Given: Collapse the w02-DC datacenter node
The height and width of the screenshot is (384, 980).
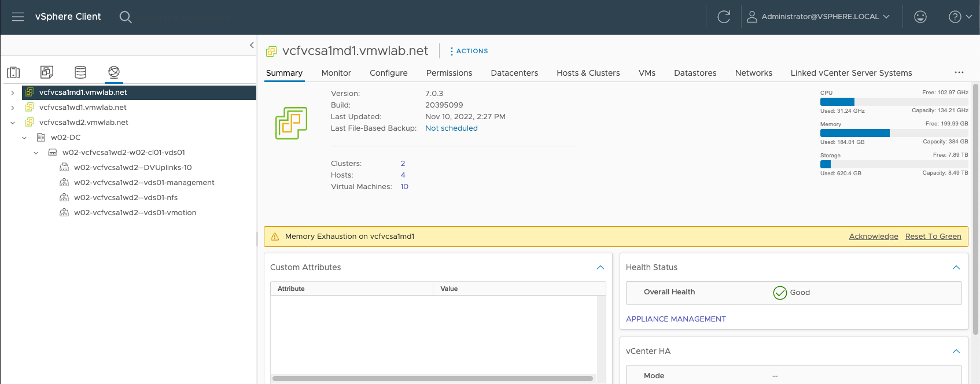Looking at the screenshot, I should tap(24, 138).
